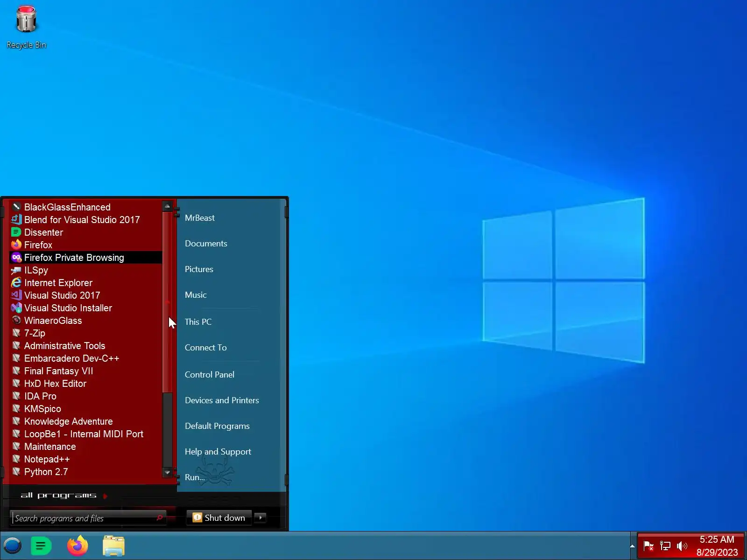Expand the Administrative Tools folder
The width and height of the screenshot is (747, 560).
[x=86, y=345]
